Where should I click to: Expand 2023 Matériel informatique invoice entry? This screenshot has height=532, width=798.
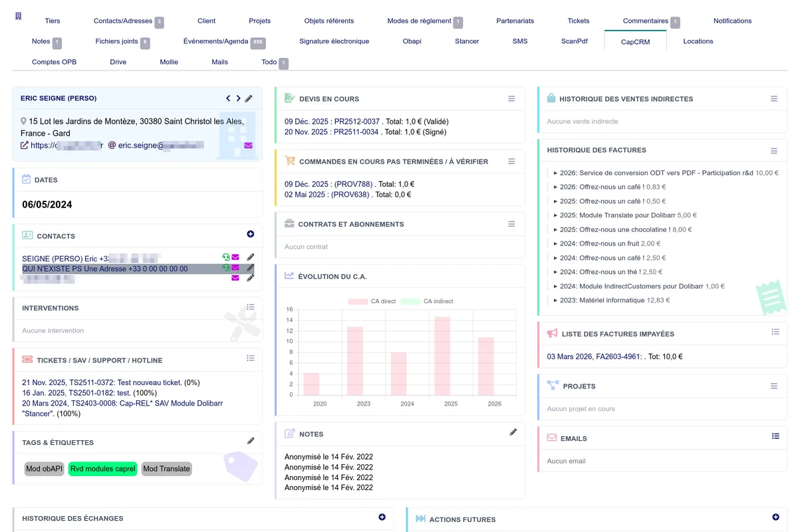pyautogui.click(x=555, y=301)
